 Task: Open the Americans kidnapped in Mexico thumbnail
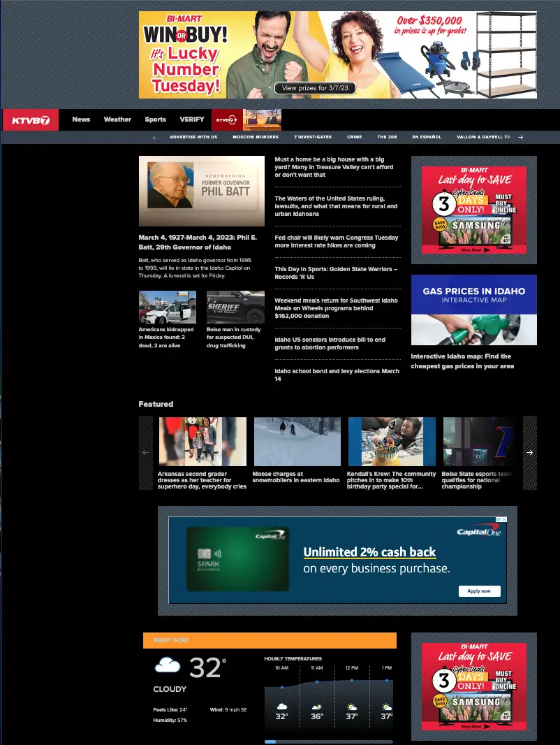(x=168, y=307)
